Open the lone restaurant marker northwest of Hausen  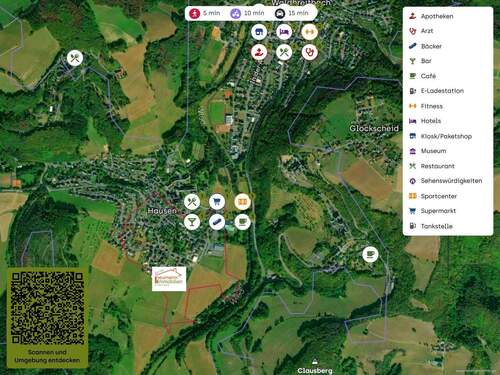75,58
